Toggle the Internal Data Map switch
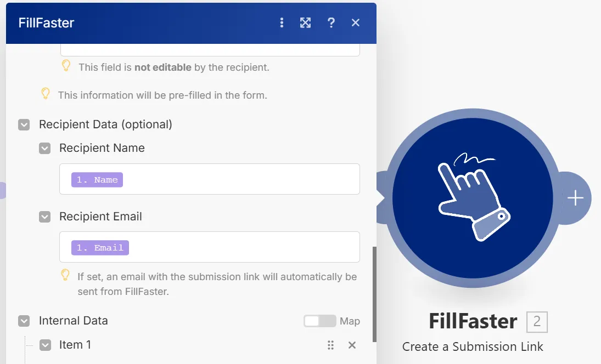The image size is (601, 364). (x=319, y=321)
